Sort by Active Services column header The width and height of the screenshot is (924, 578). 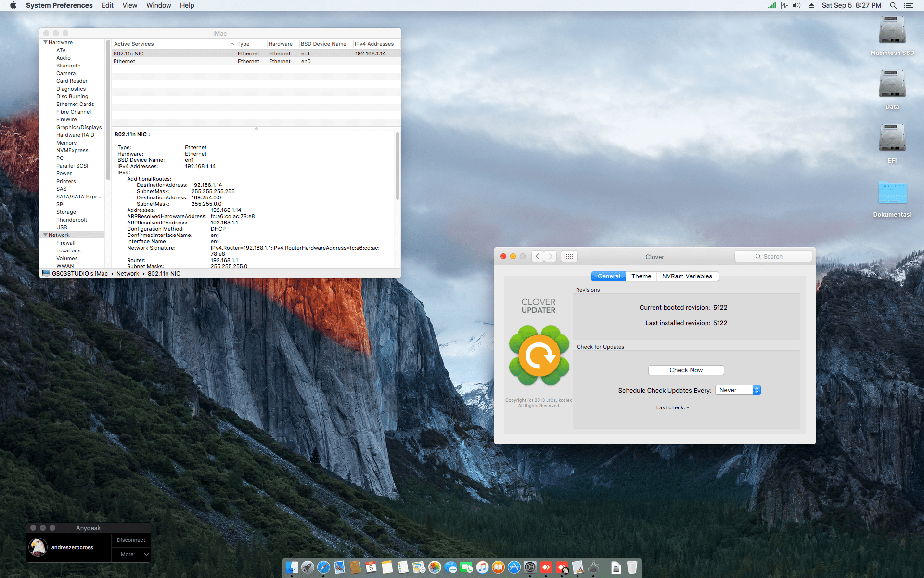(x=174, y=44)
